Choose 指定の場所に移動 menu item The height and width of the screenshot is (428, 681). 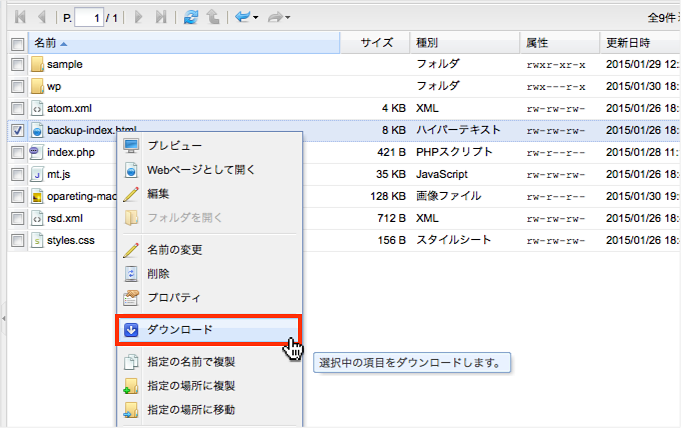tap(209, 410)
